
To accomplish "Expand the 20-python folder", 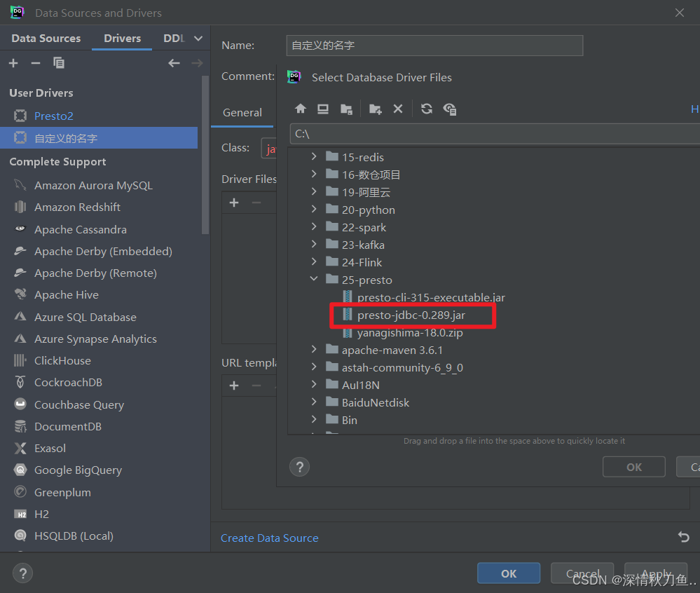I will (x=314, y=209).
